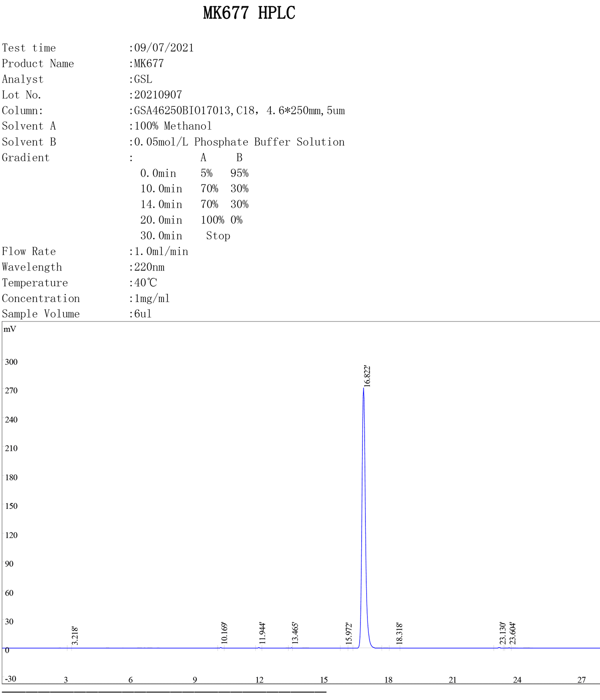Click the peak label 11.944'

tap(262, 633)
